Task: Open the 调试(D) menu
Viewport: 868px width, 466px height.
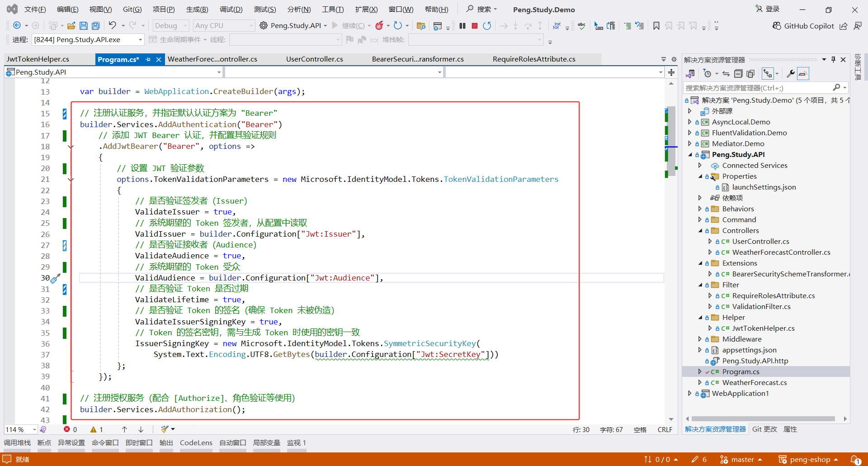Action: point(231,10)
